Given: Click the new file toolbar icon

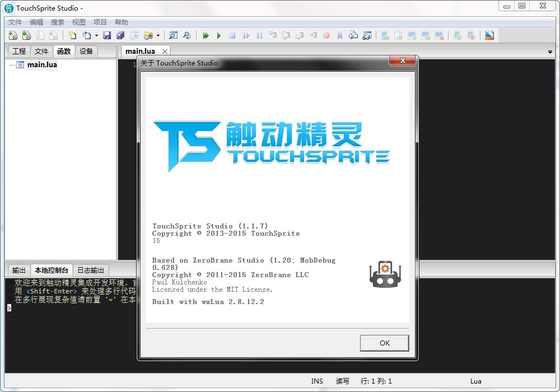Looking at the screenshot, I should click(x=72, y=35).
